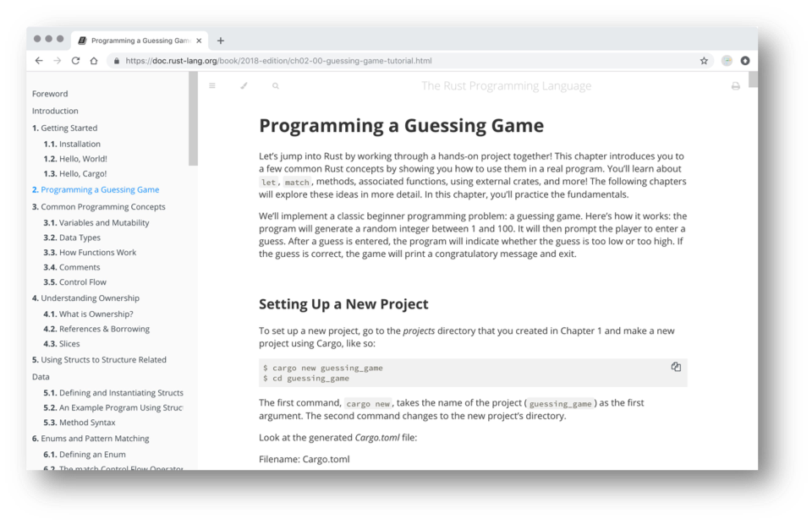
Task: Open section 5.2. An Example Program Using Structs
Action: (x=113, y=407)
